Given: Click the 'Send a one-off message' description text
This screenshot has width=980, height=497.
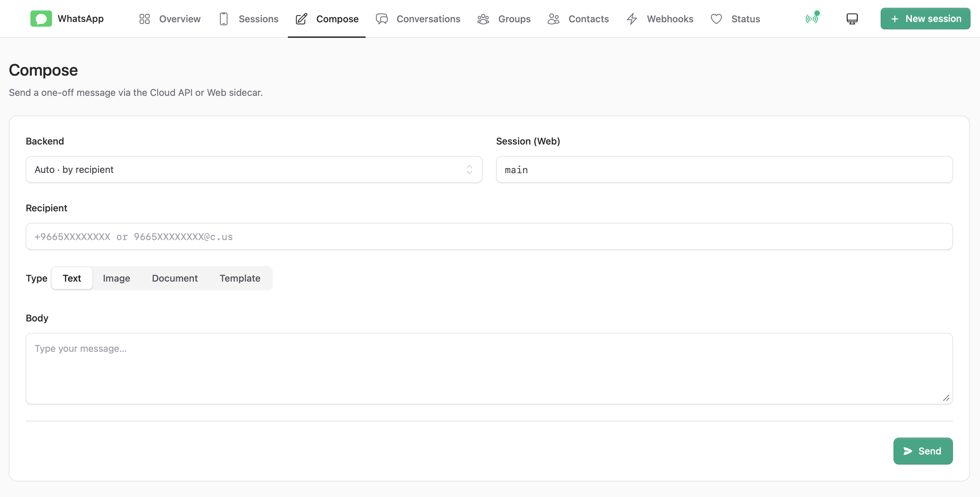Looking at the screenshot, I should (x=136, y=92).
